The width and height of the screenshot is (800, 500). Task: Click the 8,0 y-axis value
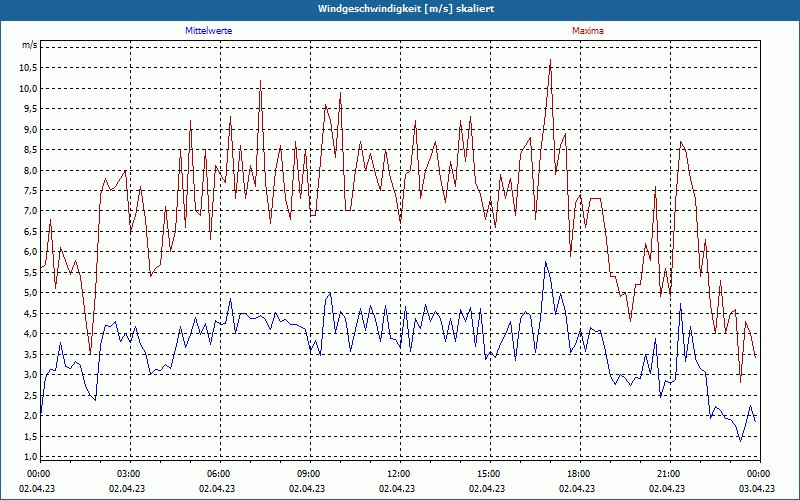point(30,170)
